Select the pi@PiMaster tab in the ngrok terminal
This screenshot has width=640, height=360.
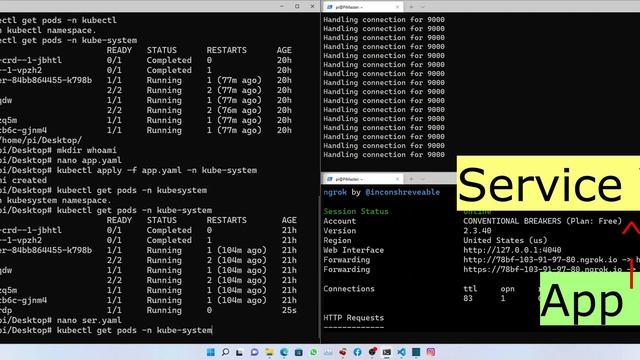[x=363, y=179]
